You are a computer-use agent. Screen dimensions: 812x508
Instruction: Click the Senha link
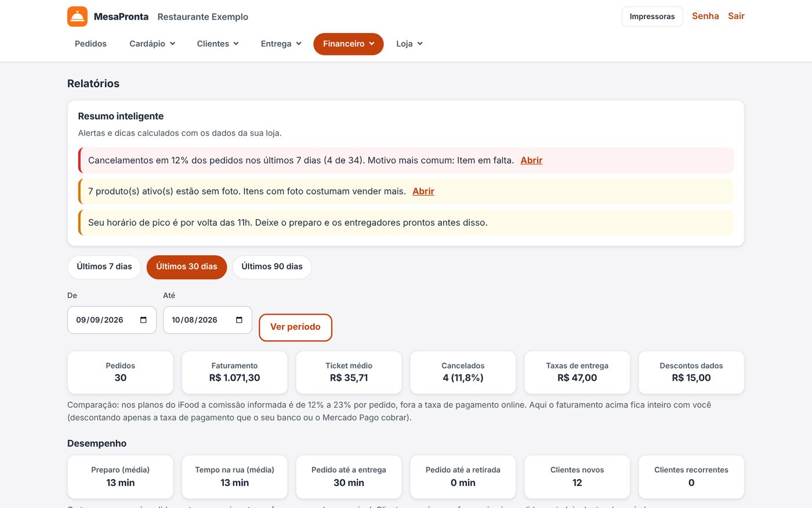(705, 16)
